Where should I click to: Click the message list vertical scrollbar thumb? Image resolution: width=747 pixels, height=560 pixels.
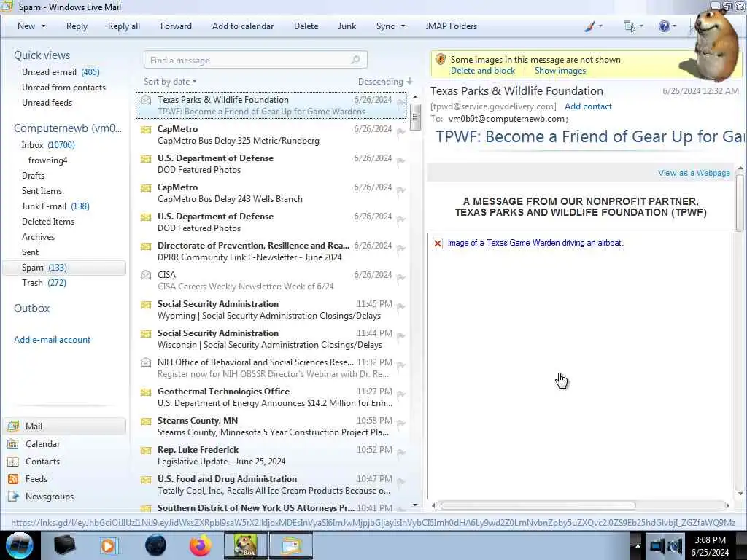tap(415, 117)
